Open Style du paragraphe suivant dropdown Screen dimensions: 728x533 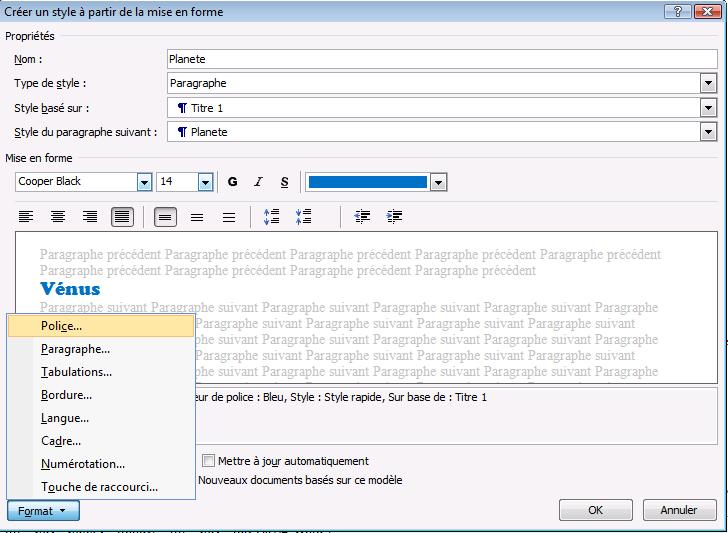[708, 132]
